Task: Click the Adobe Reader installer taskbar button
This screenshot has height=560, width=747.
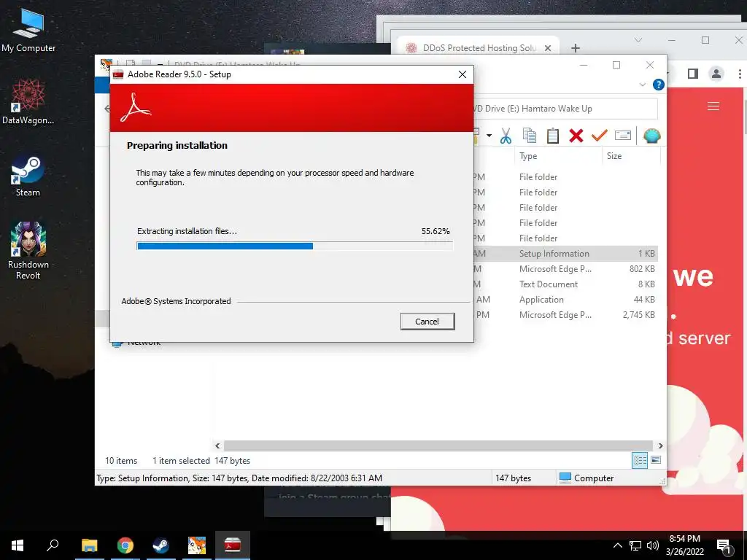Action: tap(233, 545)
